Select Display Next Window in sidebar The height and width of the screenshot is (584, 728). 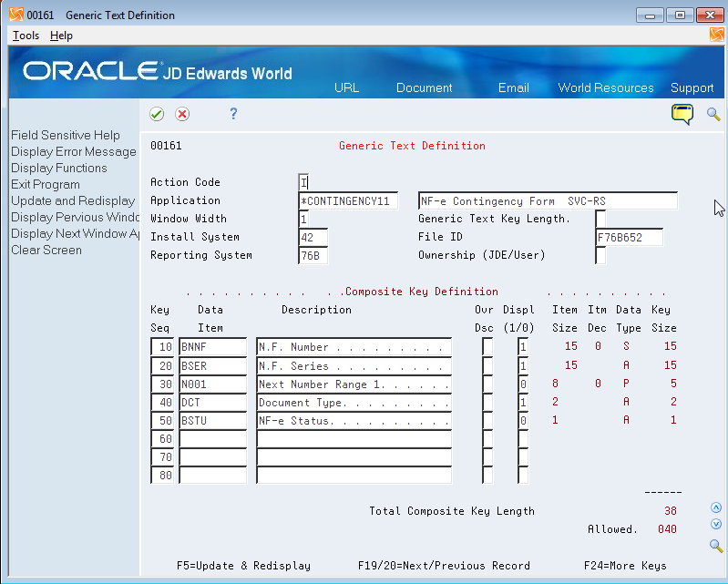(75, 233)
